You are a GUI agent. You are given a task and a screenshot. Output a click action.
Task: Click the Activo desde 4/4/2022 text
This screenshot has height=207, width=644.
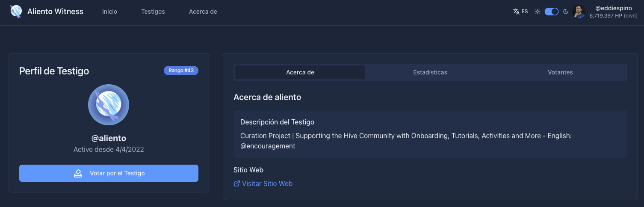(109, 149)
